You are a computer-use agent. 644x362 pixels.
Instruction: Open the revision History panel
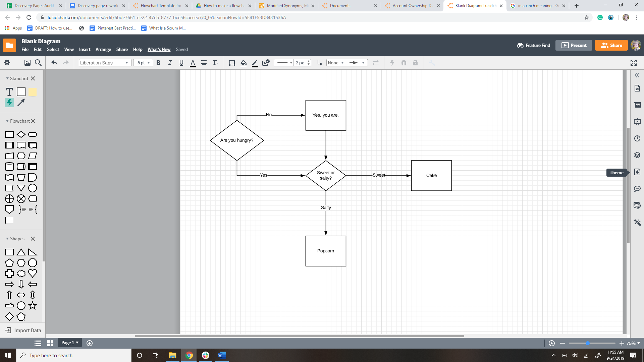[x=637, y=138]
